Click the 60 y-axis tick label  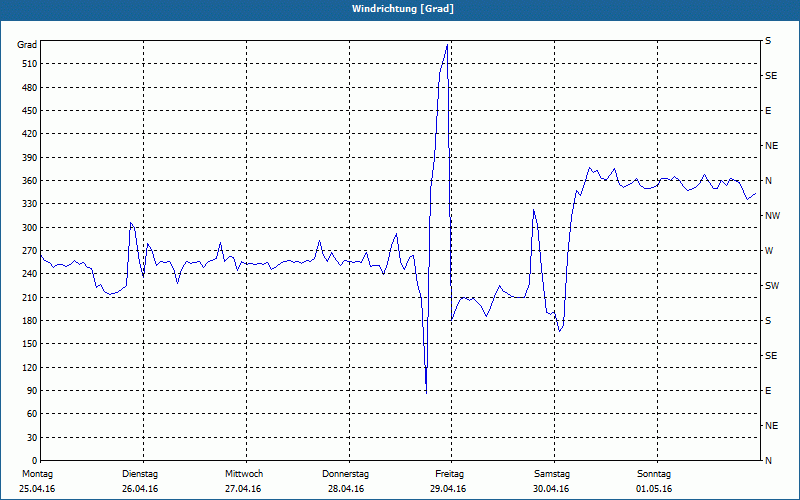(x=32, y=414)
